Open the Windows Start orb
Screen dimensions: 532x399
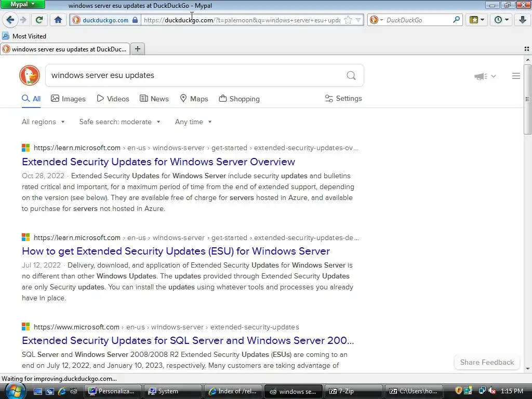[x=14, y=391]
